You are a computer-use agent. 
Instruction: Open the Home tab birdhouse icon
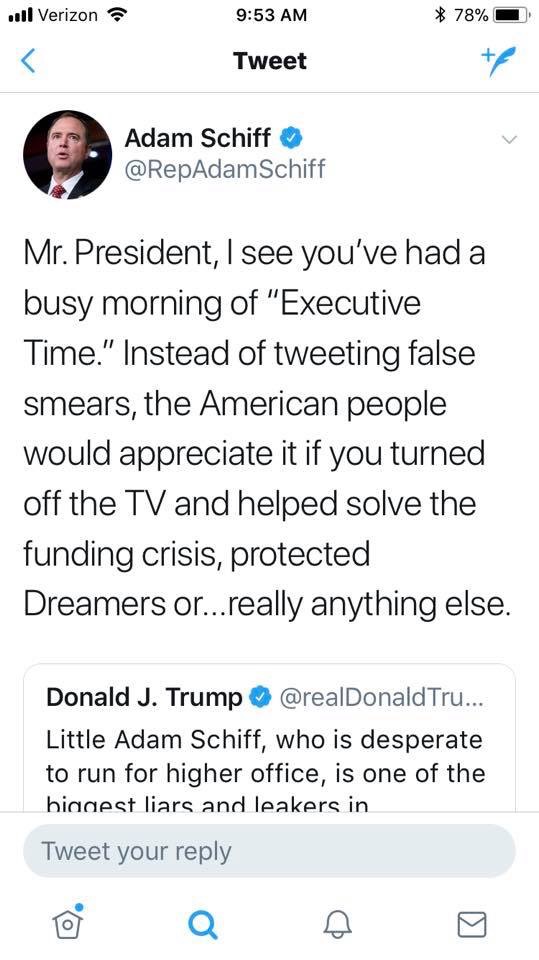[69, 921]
